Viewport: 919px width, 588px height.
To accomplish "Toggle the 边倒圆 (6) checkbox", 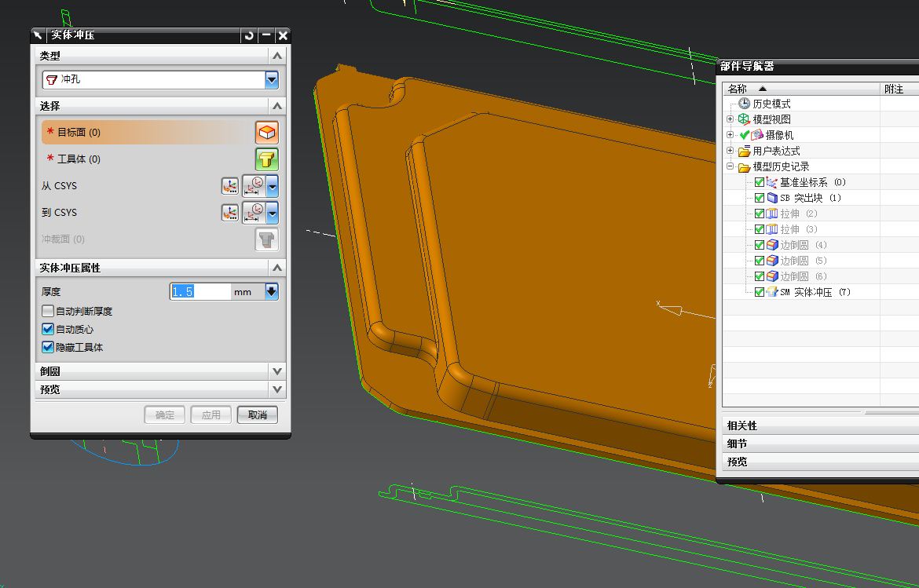I will 759,276.
